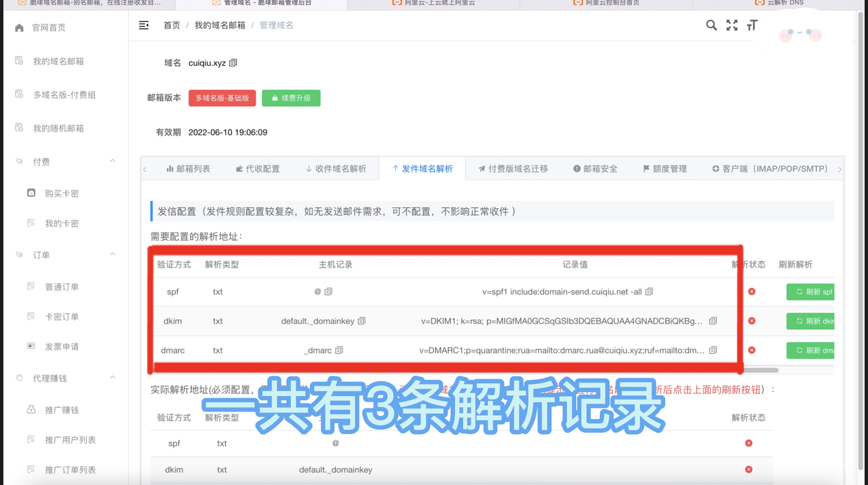Open the font size icon
The height and width of the screenshot is (485, 868).
[x=751, y=25]
